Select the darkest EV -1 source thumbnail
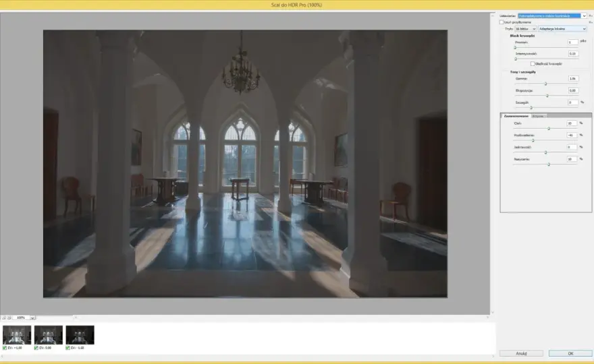This screenshot has width=594, height=364. [80, 335]
